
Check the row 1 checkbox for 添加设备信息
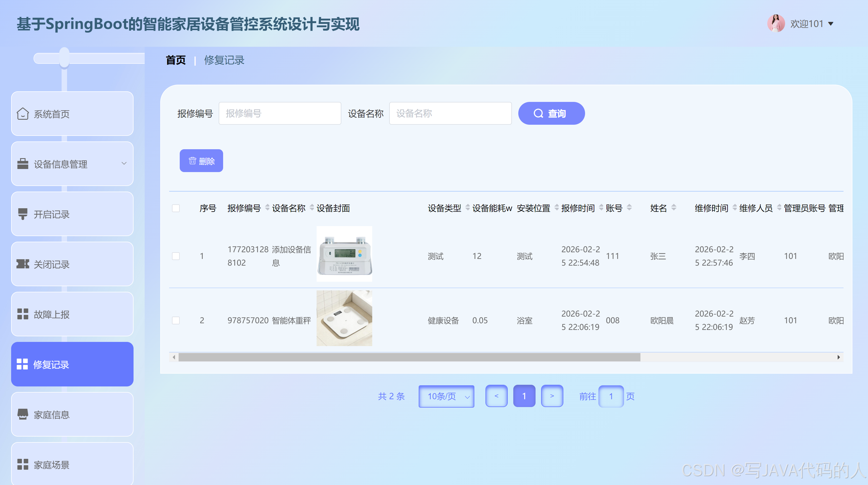click(x=176, y=256)
